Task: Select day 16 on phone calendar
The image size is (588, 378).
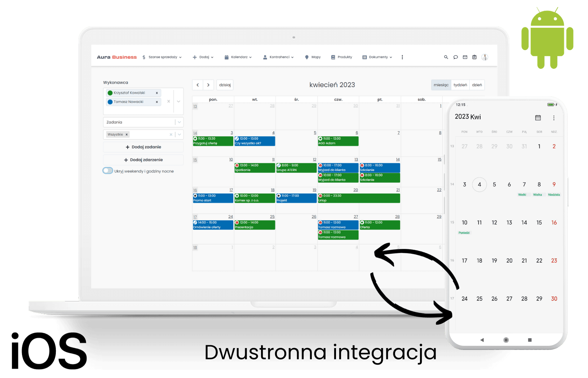Action: click(x=554, y=223)
